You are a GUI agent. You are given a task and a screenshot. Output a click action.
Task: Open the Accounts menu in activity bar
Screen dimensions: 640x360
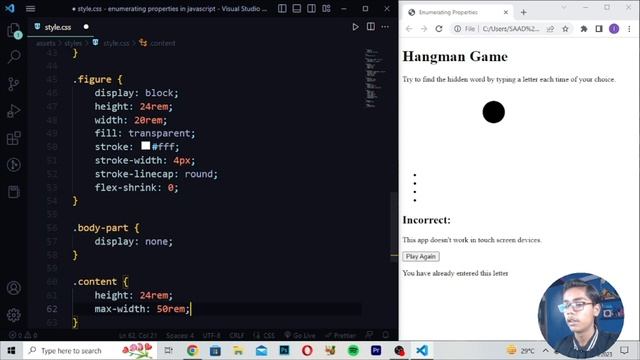14,288
